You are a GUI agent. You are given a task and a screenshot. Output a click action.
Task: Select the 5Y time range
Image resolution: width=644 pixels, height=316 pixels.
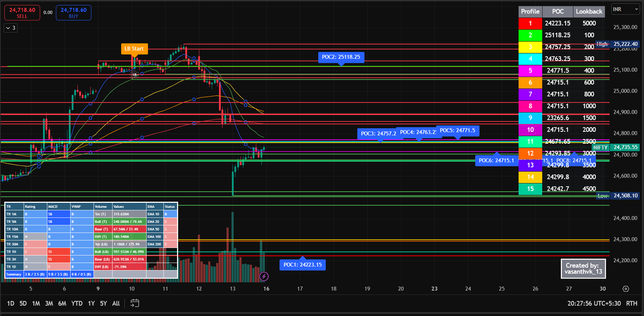[x=103, y=303]
